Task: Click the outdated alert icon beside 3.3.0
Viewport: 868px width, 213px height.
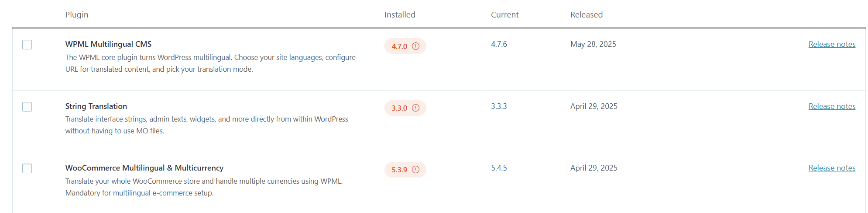Action: coord(415,108)
